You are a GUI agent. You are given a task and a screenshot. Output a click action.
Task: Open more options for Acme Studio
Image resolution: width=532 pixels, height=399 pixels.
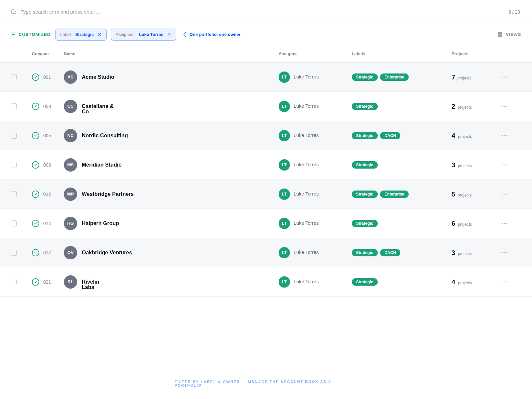tap(504, 77)
